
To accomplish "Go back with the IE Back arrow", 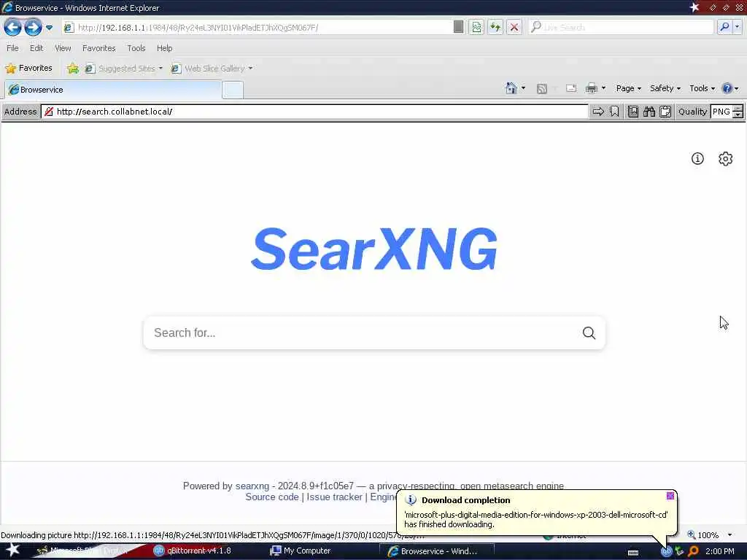I will coord(12,27).
